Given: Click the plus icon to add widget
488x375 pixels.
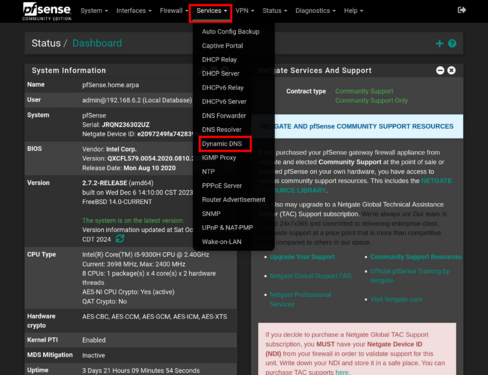Looking at the screenshot, I should [x=439, y=43].
